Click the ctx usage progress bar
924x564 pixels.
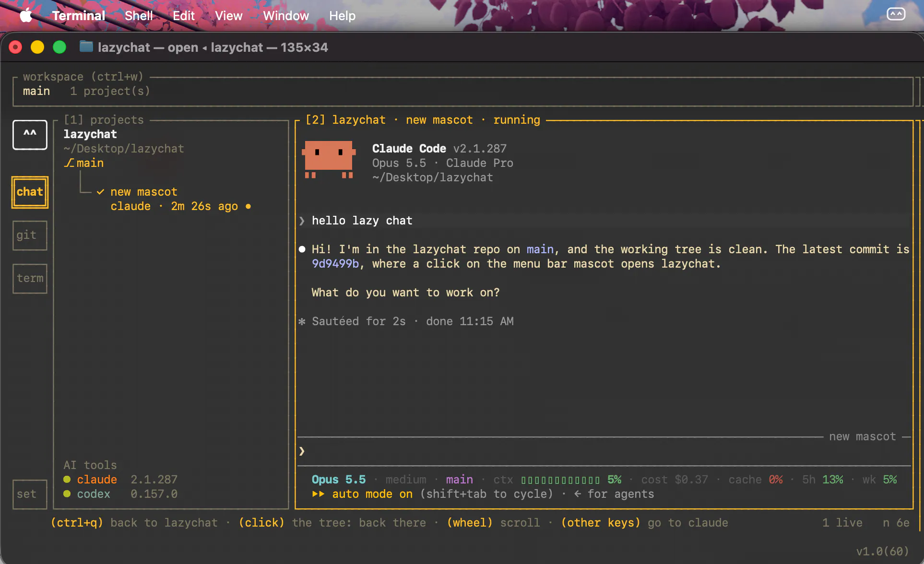560,480
